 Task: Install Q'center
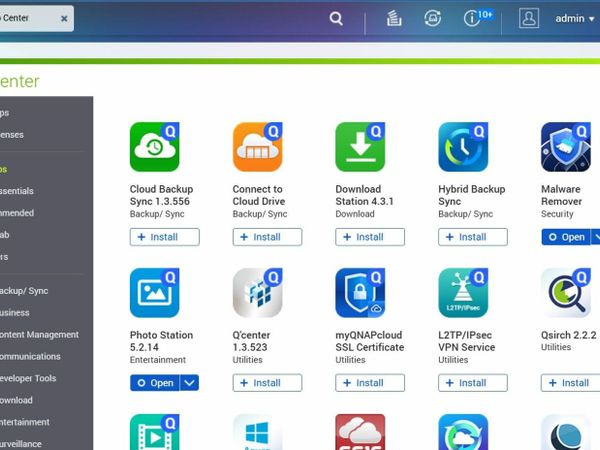(267, 383)
